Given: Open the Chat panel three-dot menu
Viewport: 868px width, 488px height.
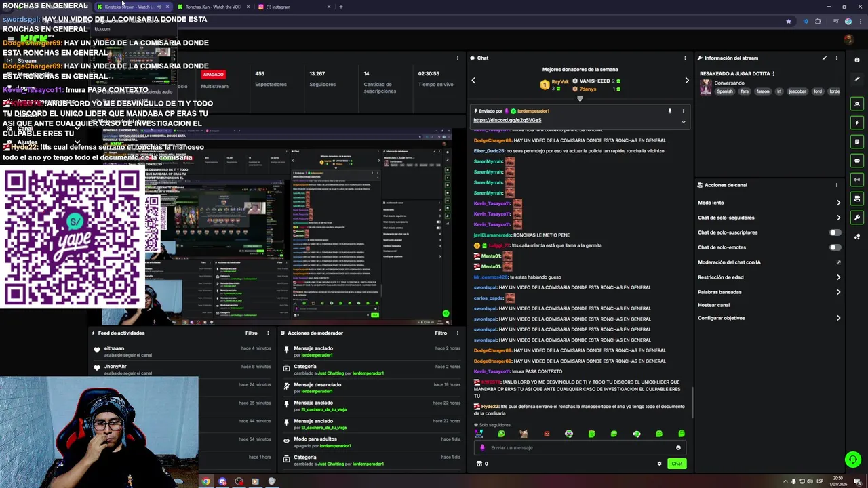Looking at the screenshot, I should tap(685, 58).
